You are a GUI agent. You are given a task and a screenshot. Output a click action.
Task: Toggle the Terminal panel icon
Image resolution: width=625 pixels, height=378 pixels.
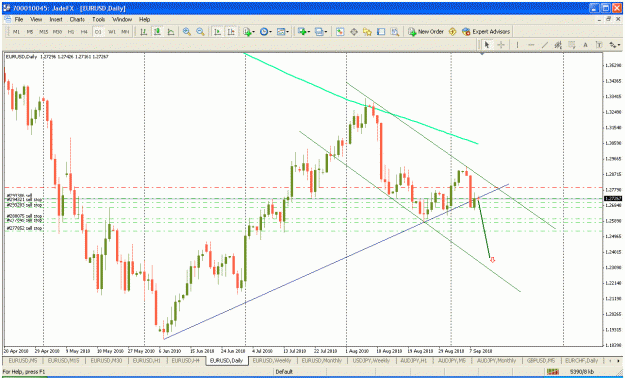pos(381,32)
